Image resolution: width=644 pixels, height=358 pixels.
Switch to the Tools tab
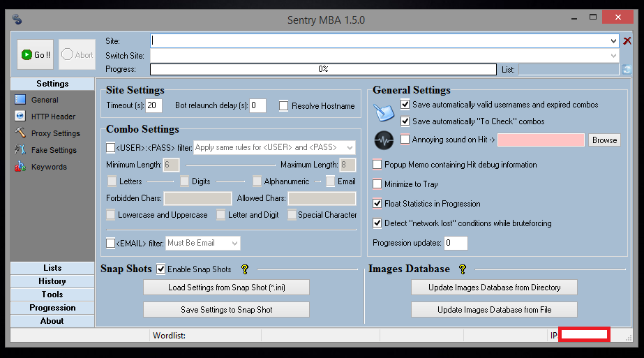[52, 294]
